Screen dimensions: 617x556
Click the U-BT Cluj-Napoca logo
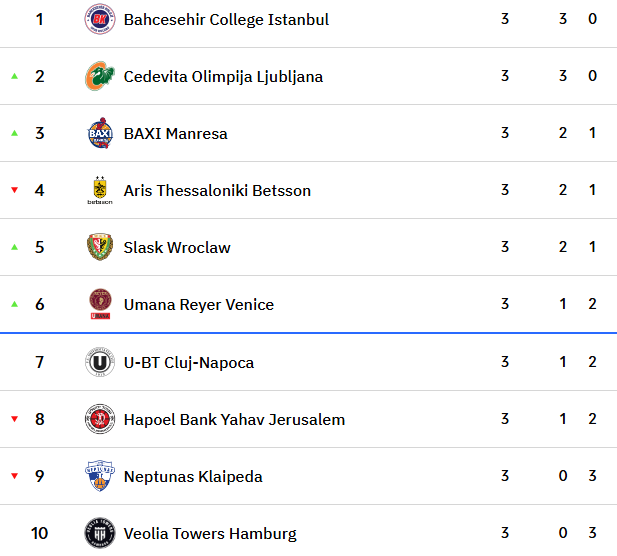[x=100, y=362]
